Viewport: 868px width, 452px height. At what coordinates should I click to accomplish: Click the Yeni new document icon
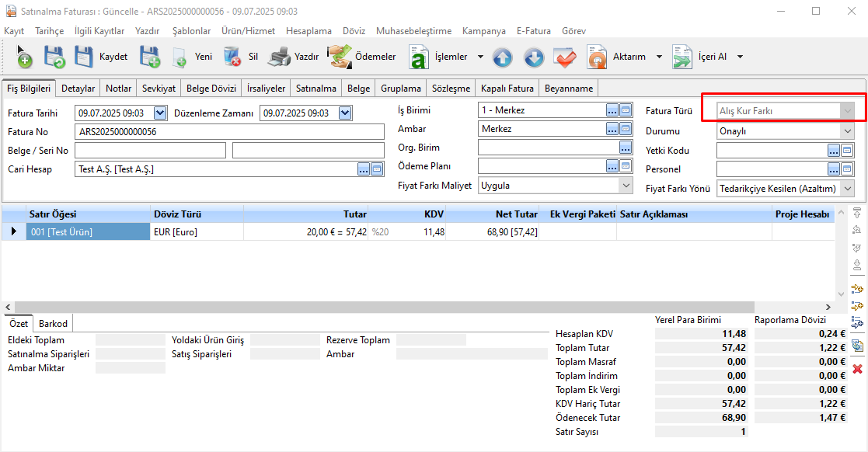pos(180,57)
